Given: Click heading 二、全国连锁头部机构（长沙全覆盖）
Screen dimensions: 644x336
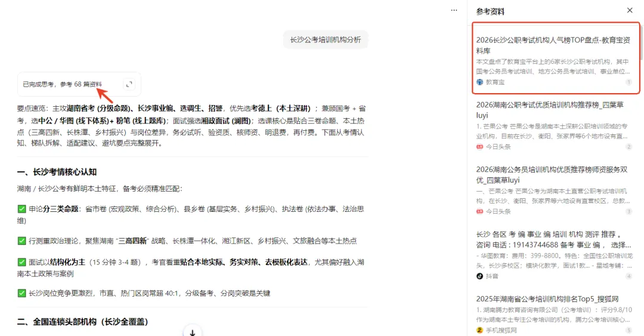Looking at the screenshot, I should 82,322.
